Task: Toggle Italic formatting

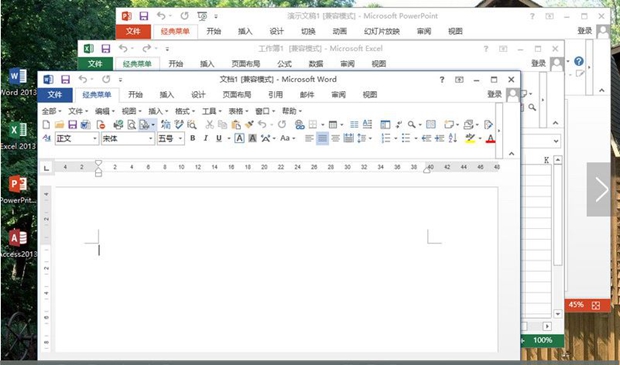Action: tap(206, 138)
